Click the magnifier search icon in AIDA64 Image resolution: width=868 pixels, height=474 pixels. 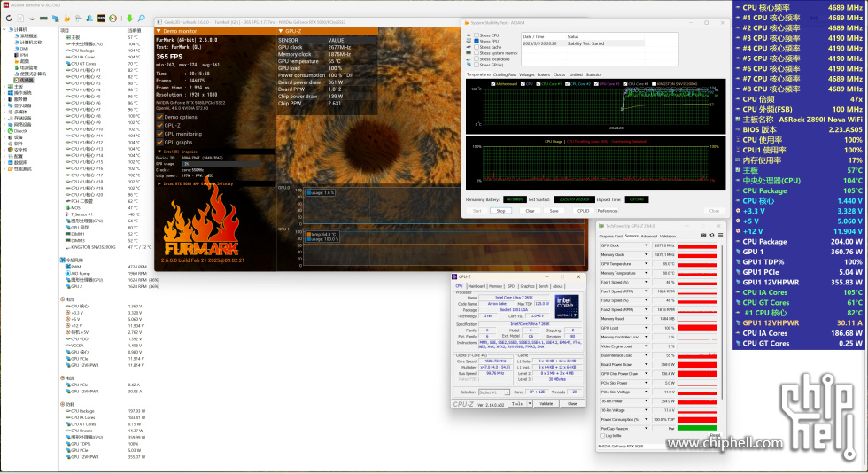click(x=142, y=19)
